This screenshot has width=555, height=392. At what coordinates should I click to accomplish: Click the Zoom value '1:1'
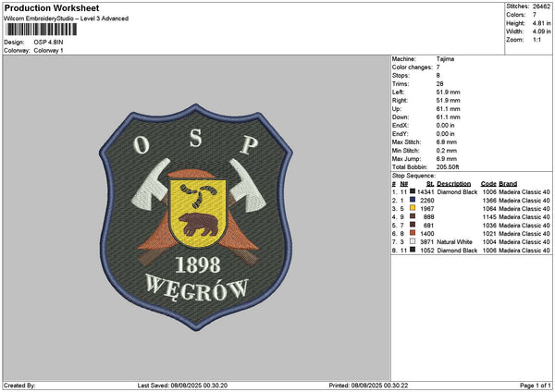[x=536, y=40]
